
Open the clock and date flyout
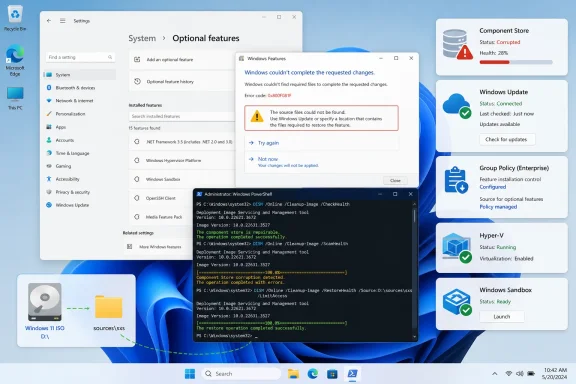(x=555, y=373)
